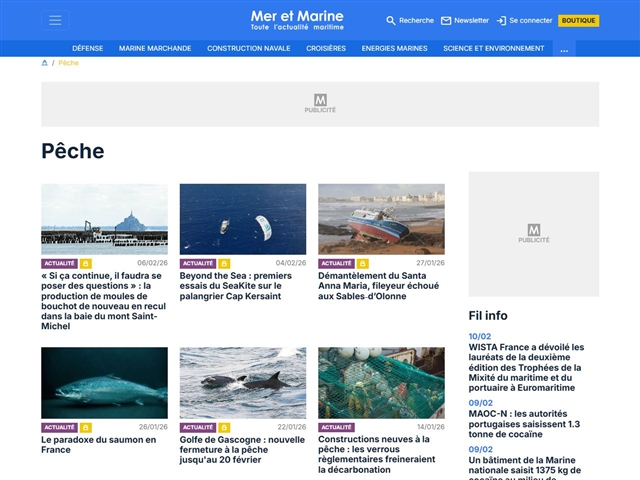Click the 10/02 Fil info date
The width and height of the screenshot is (640, 480).
(480, 336)
